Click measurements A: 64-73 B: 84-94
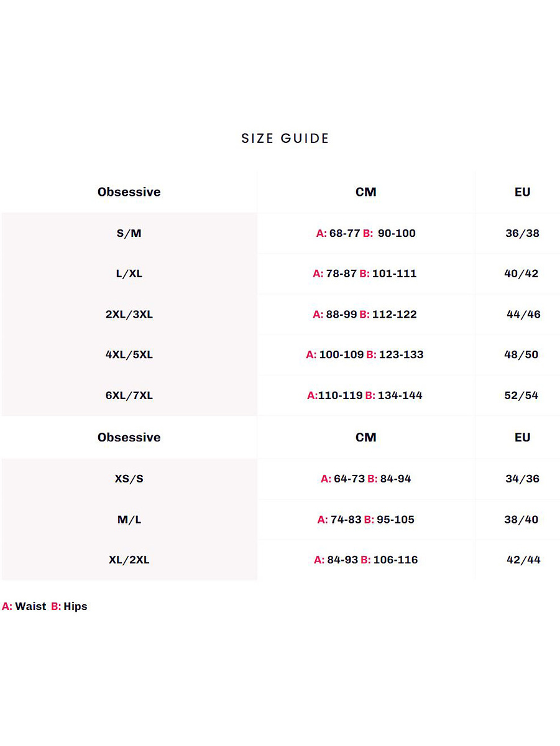The image size is (560, 746). (366, 479)
